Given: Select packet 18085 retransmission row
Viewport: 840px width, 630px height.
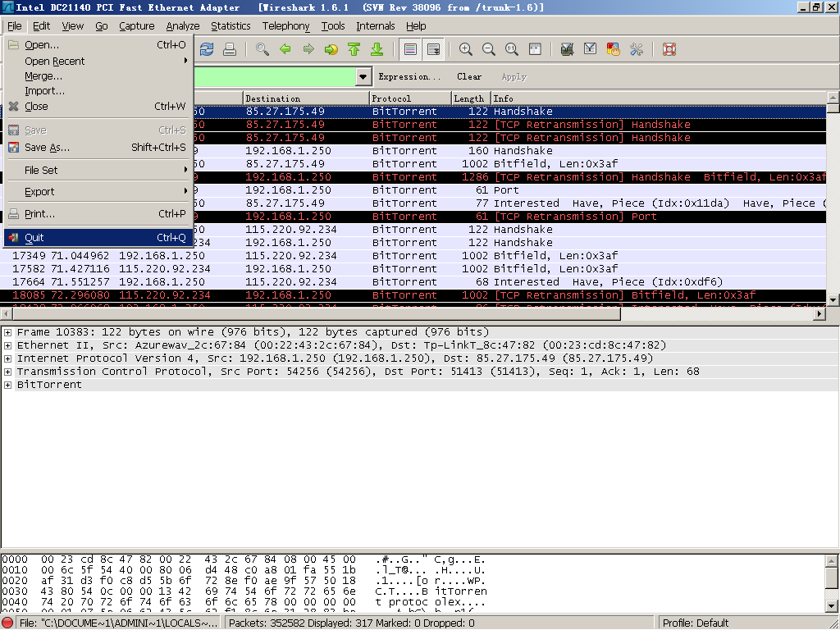Looking at the screenshot, I should [413, 294].
